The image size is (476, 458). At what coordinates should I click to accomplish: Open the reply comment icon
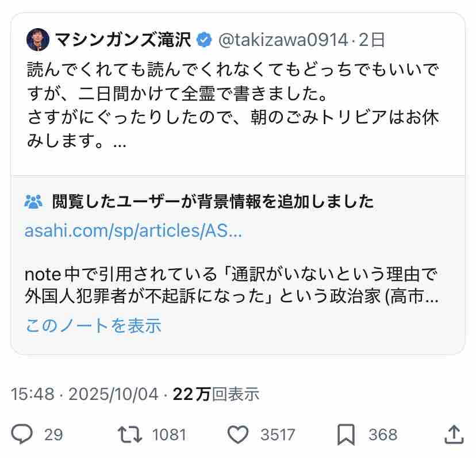point(22,434)
